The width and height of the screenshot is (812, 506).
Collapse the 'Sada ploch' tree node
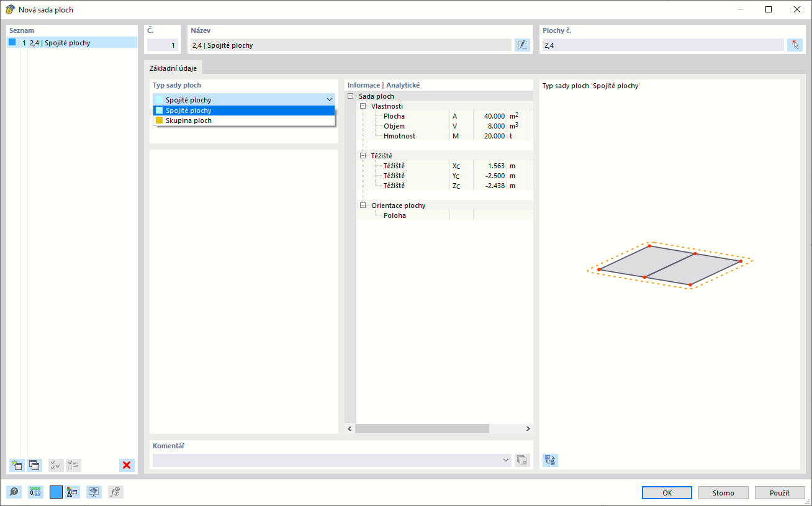[351, 96]
